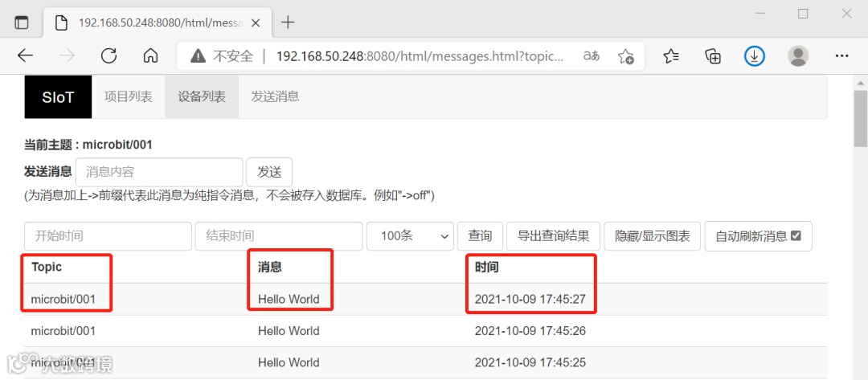Open the favorites list icon
This screenshot has height=380, width=868.
click(x=671, y=56)
